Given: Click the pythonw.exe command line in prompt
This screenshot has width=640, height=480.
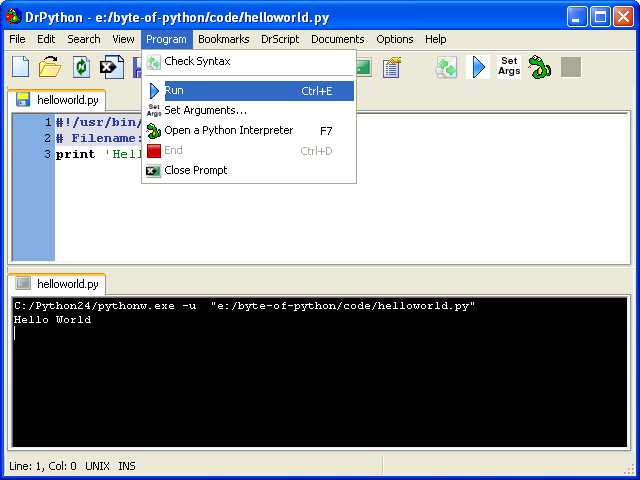Looking at the screenshot, I should click(x=244, y=306).
